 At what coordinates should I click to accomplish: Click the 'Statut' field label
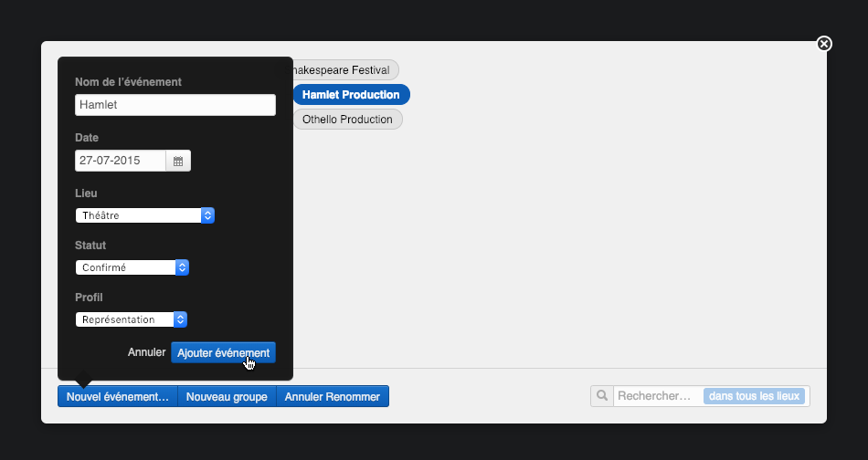pyautogui.click(x=90, y=246)
